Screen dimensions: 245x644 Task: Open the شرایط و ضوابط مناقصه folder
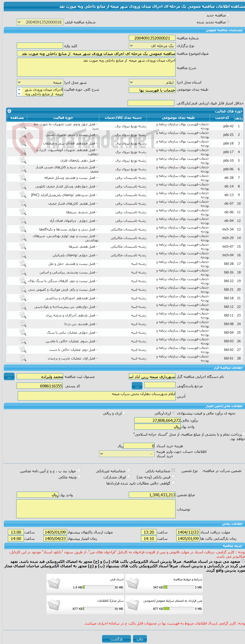click(x=133, y=584)
